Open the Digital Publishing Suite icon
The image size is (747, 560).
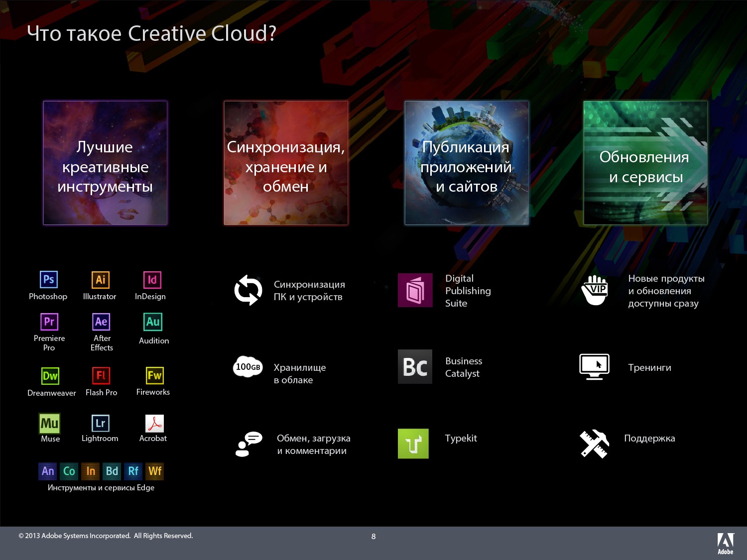tap(415, 290)
